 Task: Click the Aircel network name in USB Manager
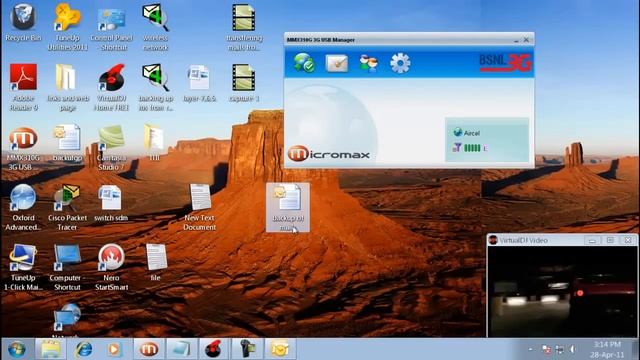click(472, 133)
